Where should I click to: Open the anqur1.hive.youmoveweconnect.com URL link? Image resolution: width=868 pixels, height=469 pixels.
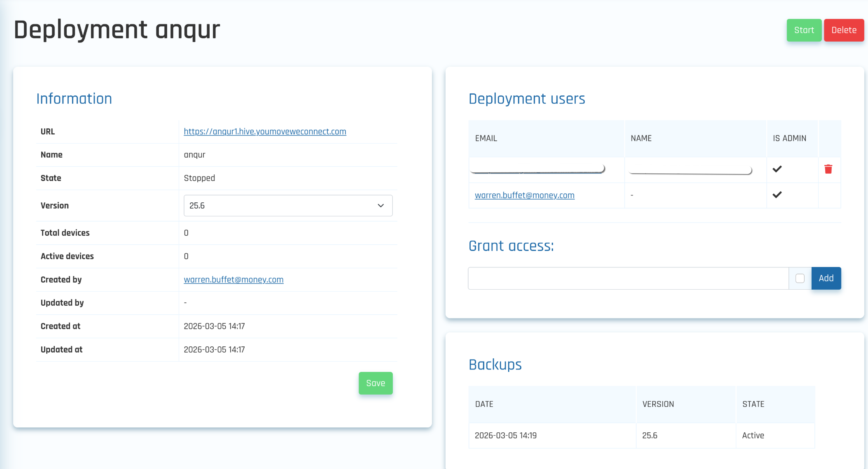point(265,132)
